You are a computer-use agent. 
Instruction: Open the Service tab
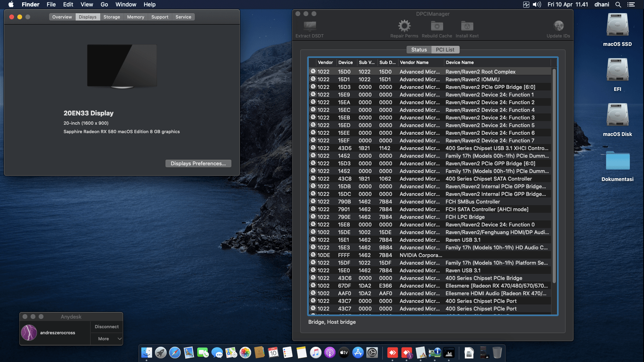tap(184, 17)
